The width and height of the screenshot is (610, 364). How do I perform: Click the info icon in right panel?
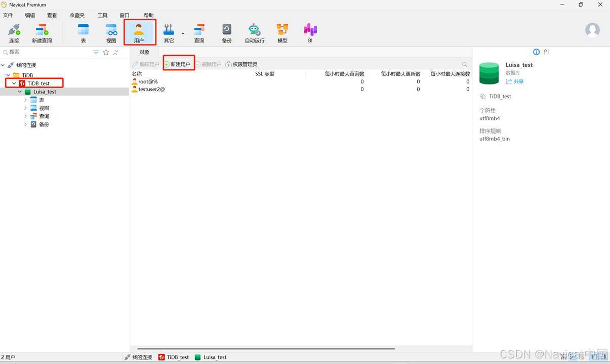537,52
